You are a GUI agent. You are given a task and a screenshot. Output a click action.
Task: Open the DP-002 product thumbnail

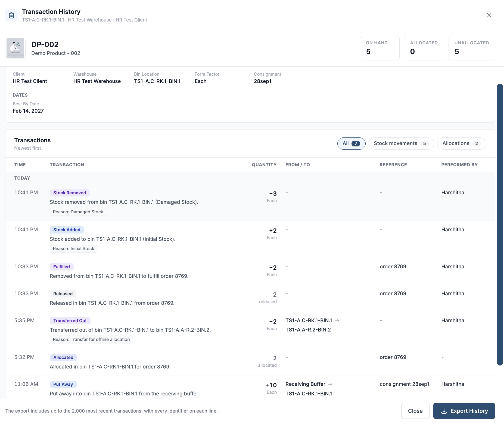pos(15,48)
